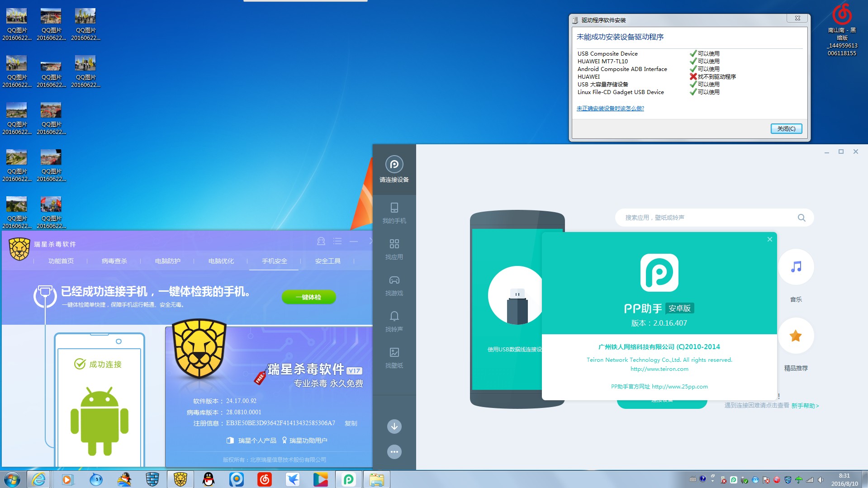Screen dimensions: 868x488
Task: Switch to the 安全工具 tab
Action: tap(328, 261)
